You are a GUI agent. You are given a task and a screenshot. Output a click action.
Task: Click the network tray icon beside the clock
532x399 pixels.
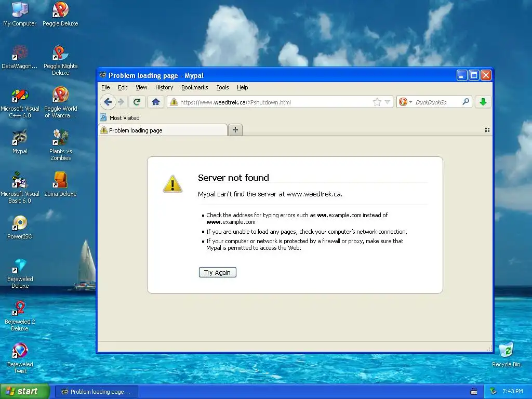pyautogui.click(x=494, y=391)
